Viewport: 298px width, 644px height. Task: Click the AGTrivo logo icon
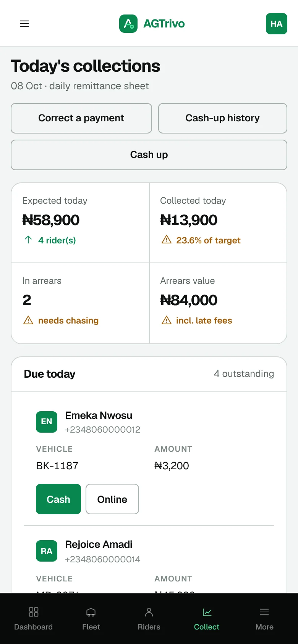[128, 24]
